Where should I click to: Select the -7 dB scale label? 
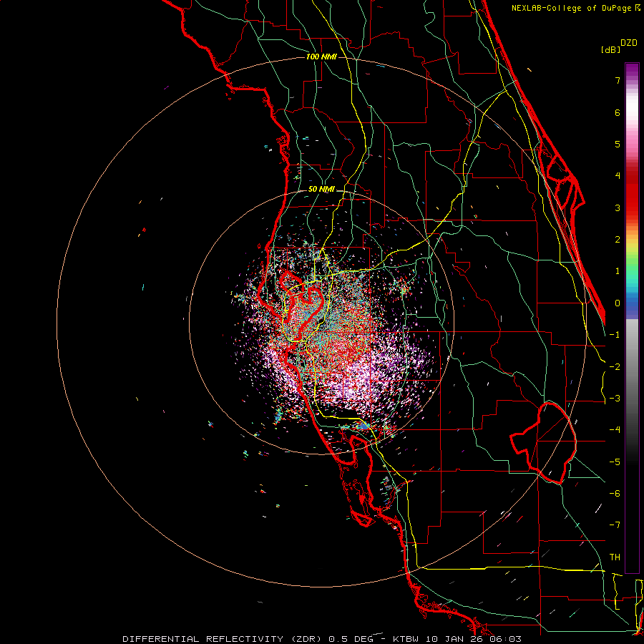(x=615, y=525)
